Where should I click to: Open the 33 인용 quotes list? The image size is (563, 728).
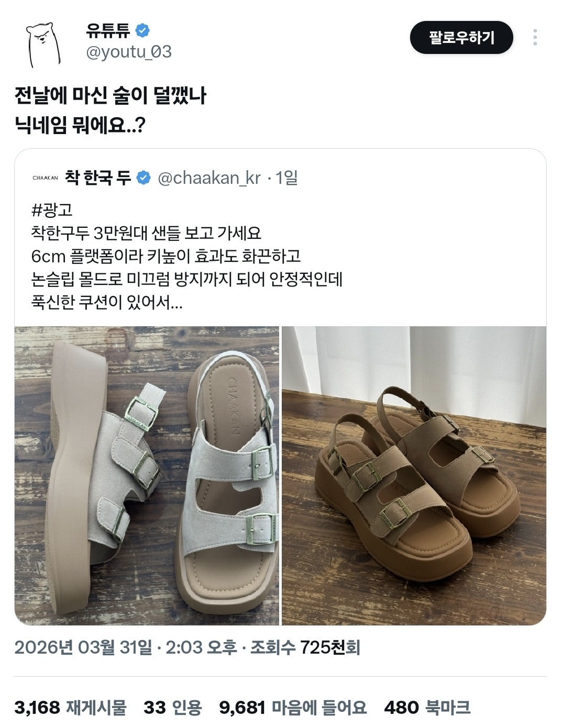[x=173, y=708]
